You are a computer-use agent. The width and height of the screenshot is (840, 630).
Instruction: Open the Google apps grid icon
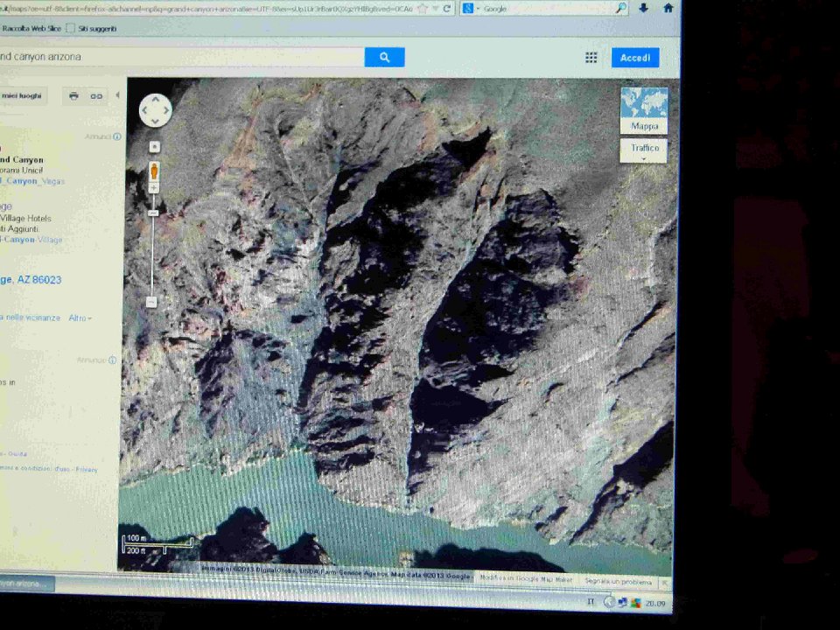[591, 58]
